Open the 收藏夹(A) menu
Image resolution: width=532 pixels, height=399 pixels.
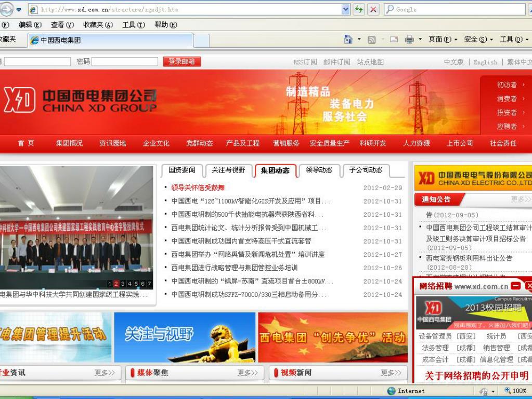98,25
